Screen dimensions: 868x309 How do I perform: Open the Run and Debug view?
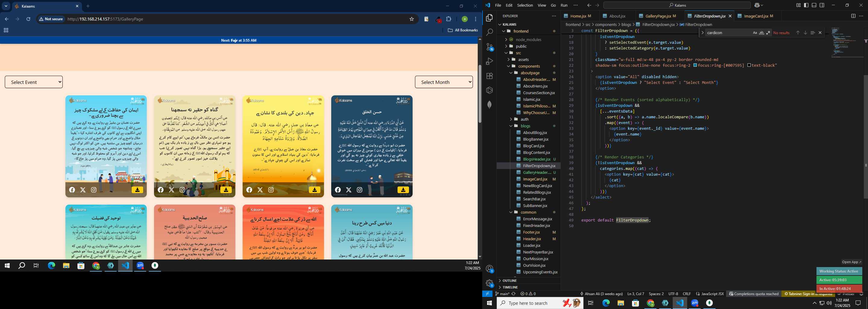489,61
